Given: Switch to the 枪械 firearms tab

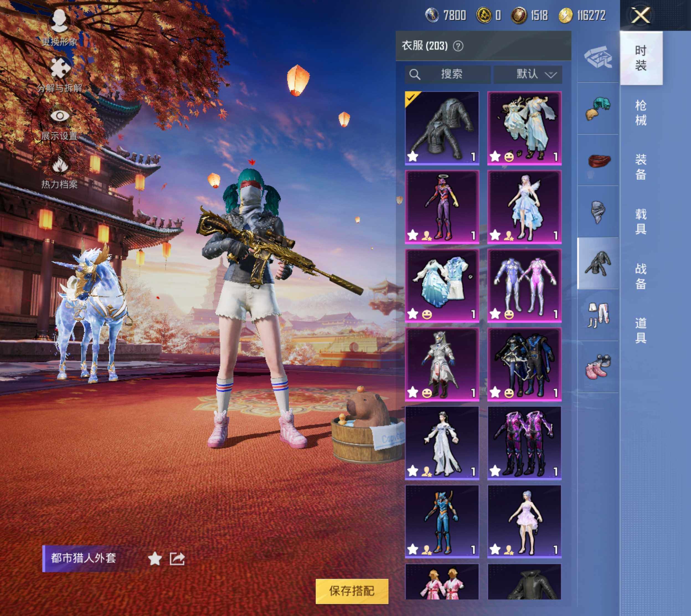Looking at the screenshot, I should [641, 113].
